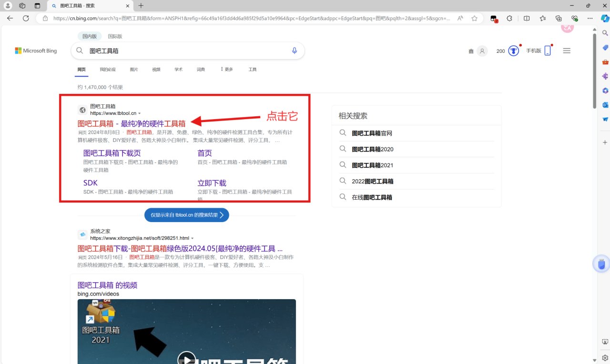This screenshot has height=364, width=610.
Task: Open the sidebar shopping tag icon
Action: pos(605,48)
